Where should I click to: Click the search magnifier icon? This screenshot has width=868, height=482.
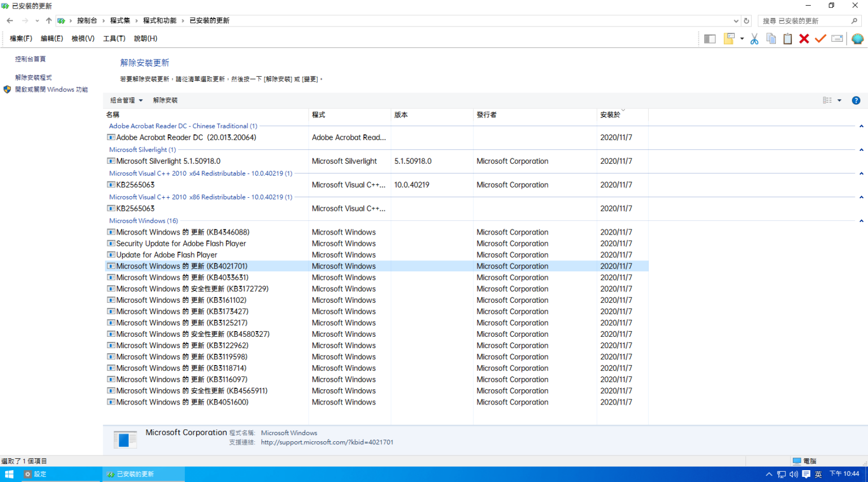(854, 20)
